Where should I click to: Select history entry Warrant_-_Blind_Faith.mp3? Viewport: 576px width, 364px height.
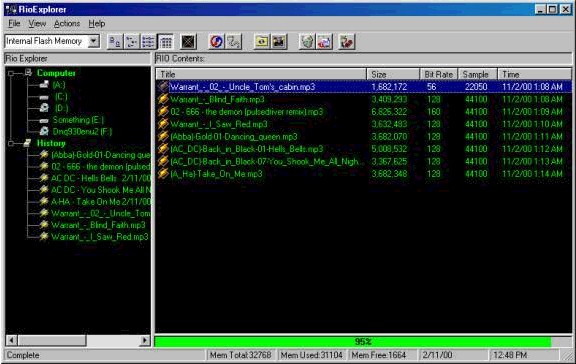(x=98, y=225)
